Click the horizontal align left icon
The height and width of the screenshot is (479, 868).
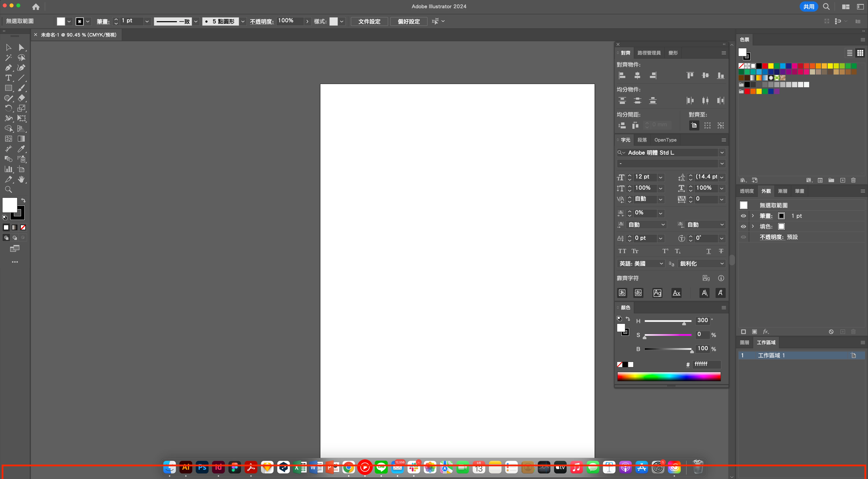point(622,75)
